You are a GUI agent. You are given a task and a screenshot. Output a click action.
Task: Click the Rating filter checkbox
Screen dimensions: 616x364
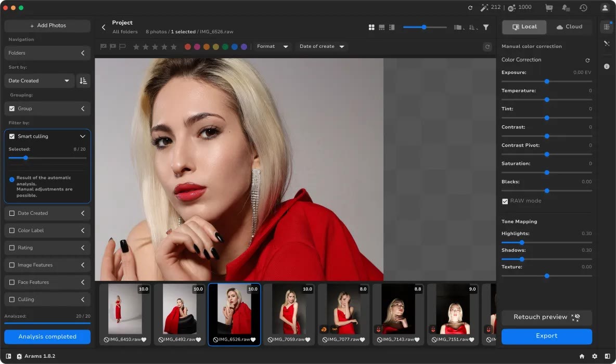click(12, 248)
